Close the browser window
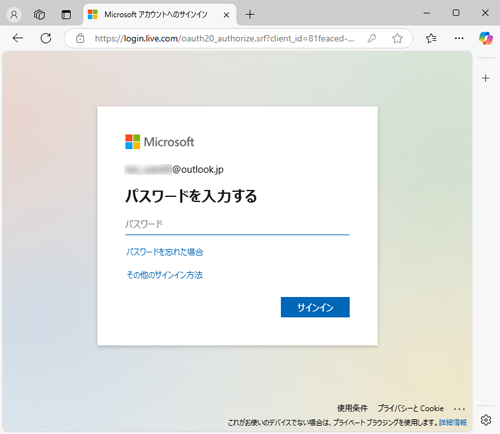500x434 pixels. pos(485,13)
